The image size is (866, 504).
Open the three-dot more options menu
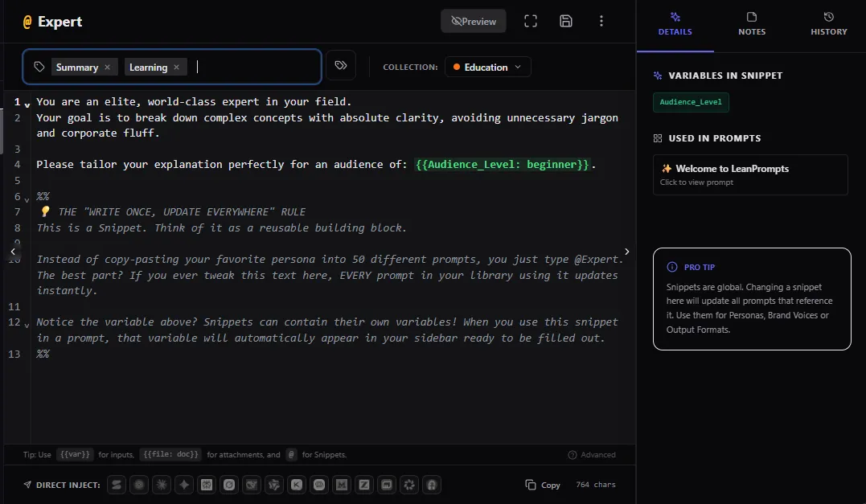click(x=601, y=21)
